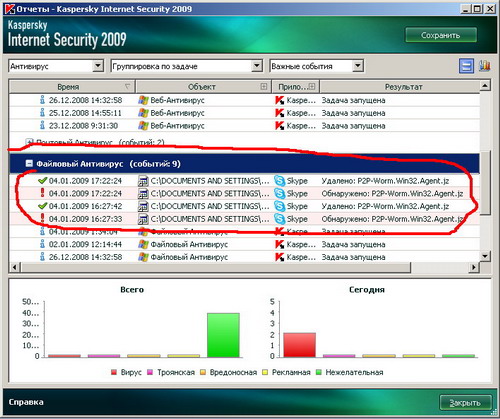Click green checkmark icon at 17:22:24 row
This screenshot has width=500, height=419.
coord(42,181)
